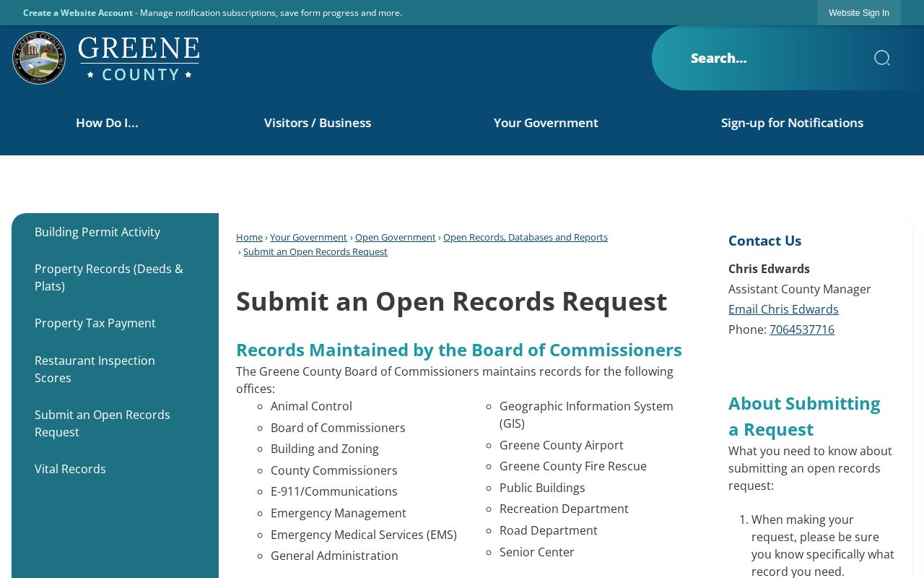Click the 'Senior Center' list item
Image resolution: width=924 pixels, height=578 pixels.
tap(537, 552)
